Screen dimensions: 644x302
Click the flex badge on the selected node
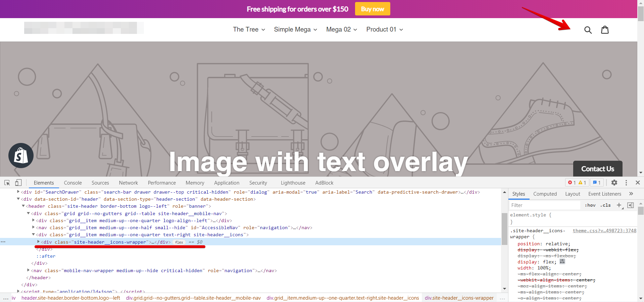[179, 242]
